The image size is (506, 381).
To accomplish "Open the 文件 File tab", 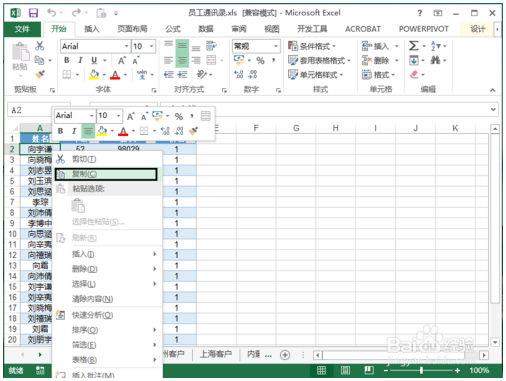I will (x=22, y=29).
